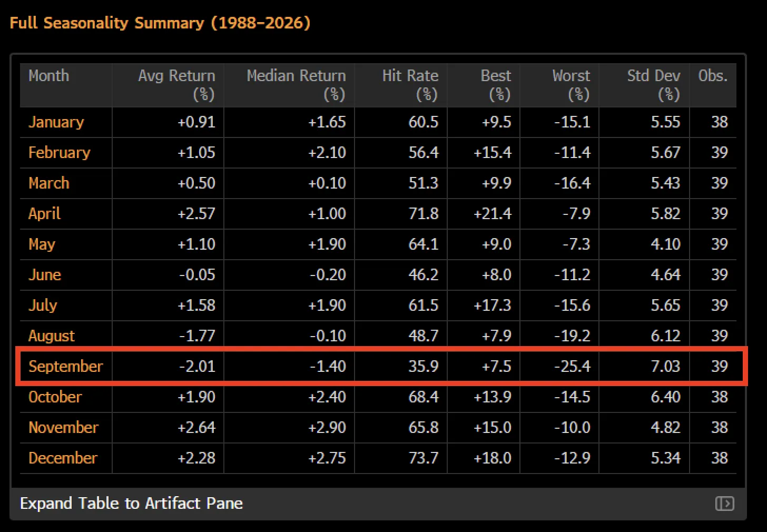Screen dimensions: 767x532
Task: Click February's best return +15.4
Action: [x=493, y=153]
